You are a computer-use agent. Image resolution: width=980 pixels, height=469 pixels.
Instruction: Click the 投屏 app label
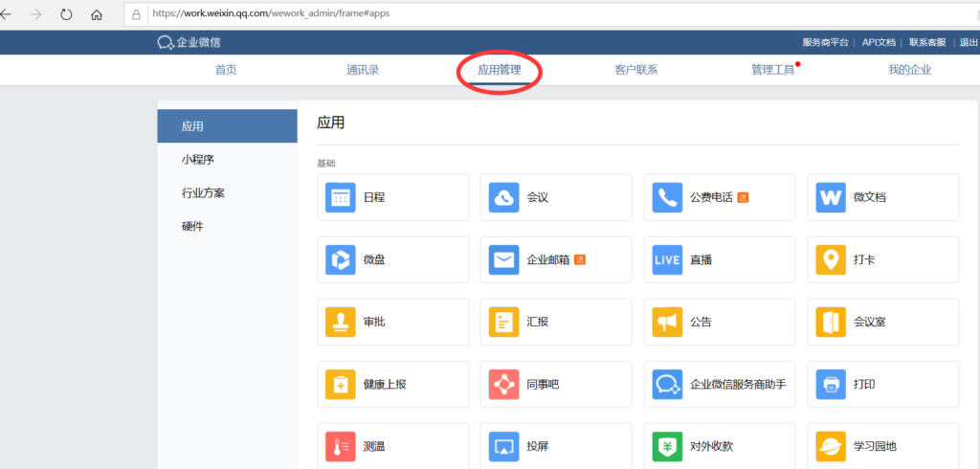(x=538, y=446)
